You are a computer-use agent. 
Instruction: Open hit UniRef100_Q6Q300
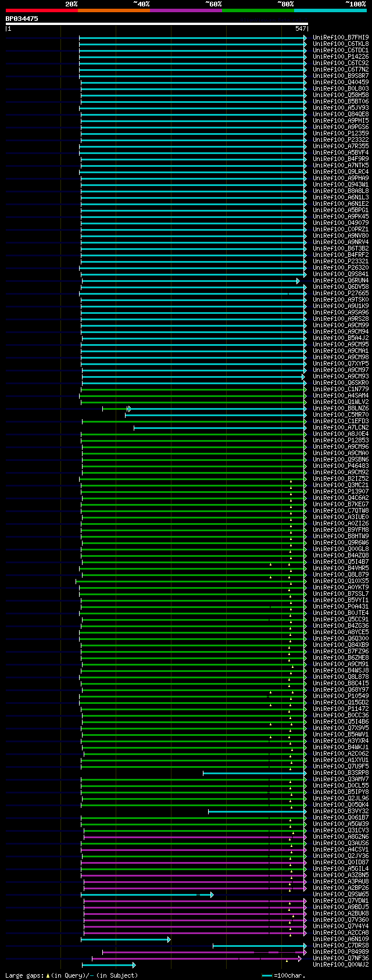point(341,638)
